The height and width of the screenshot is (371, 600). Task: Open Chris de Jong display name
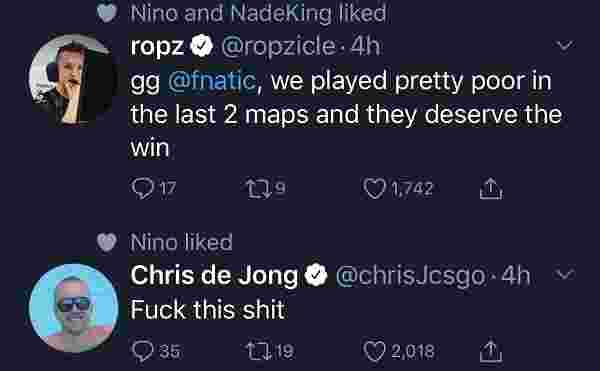click(214, 275)
